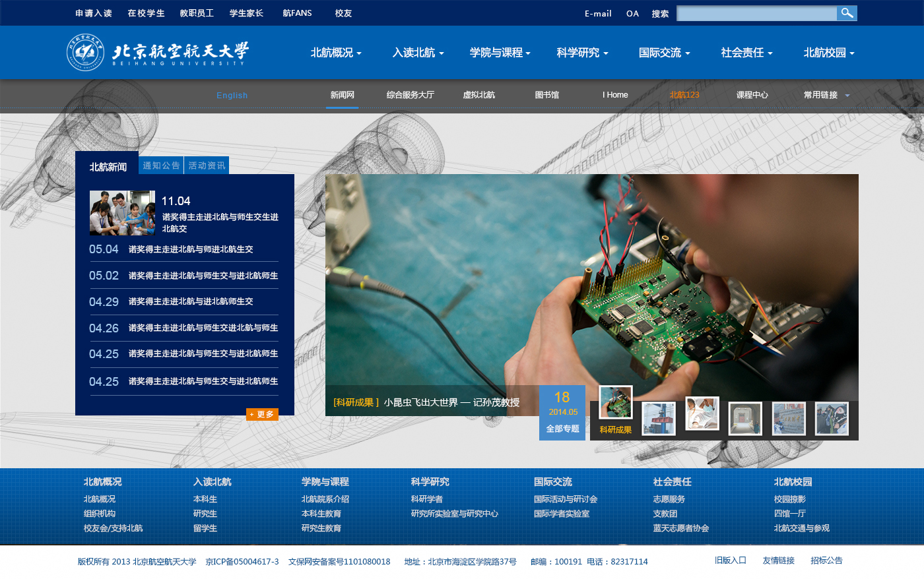Expand the 科学研究 navigation dropdown

pos(582,53)
